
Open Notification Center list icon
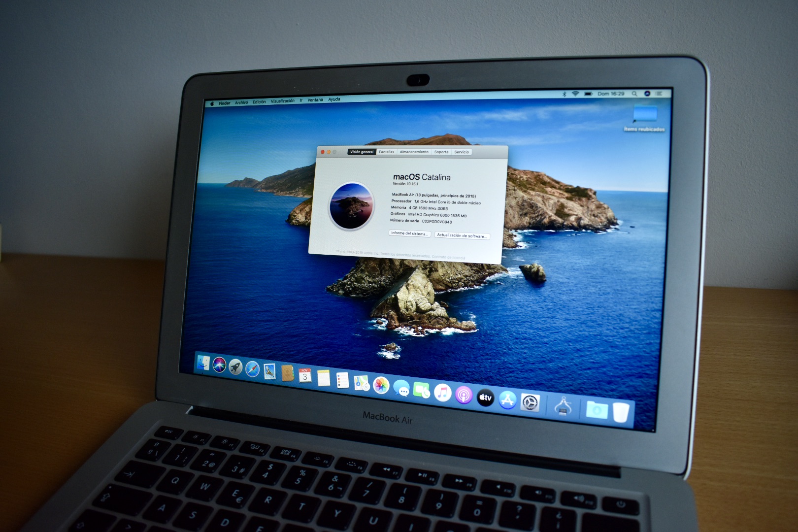(x=659, y=94)
